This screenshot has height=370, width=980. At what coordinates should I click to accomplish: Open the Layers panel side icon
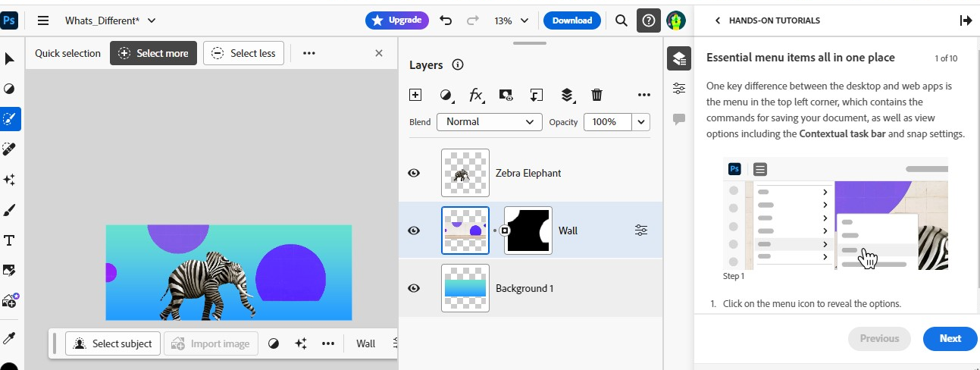coord(679,58)
